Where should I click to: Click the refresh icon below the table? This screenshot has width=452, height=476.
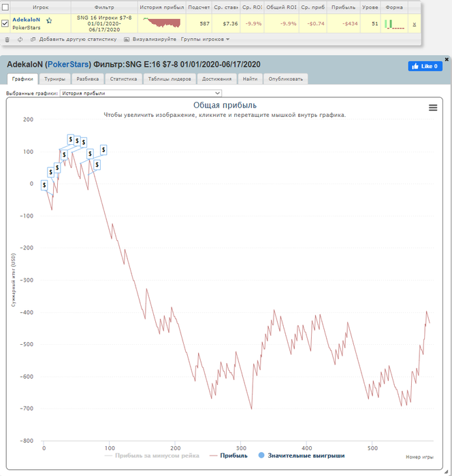click(20, 39)
